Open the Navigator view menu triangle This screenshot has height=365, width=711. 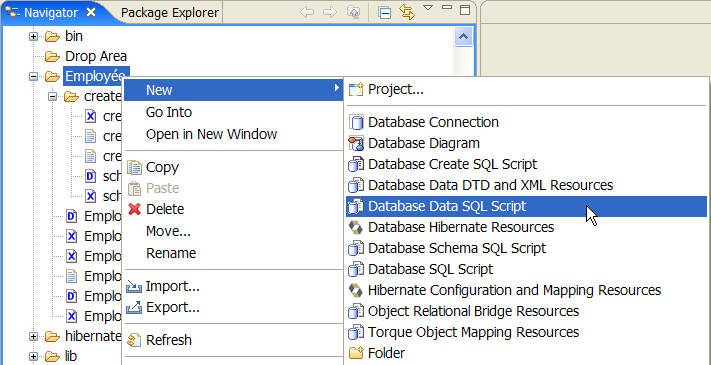tap(429, 8)
